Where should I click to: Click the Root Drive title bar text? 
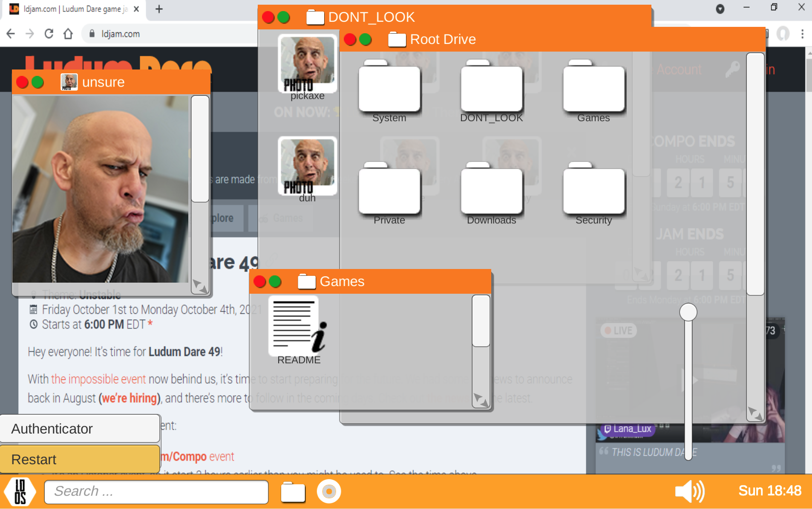click(443, 39)
